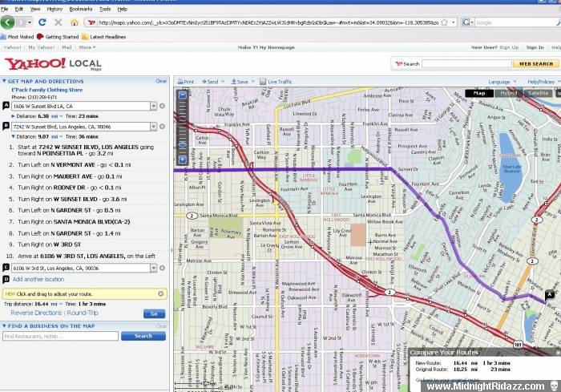The height and width of the screenshot is (392, 561).
Task: Go back with the browser Back button
Action: [7, 22]
